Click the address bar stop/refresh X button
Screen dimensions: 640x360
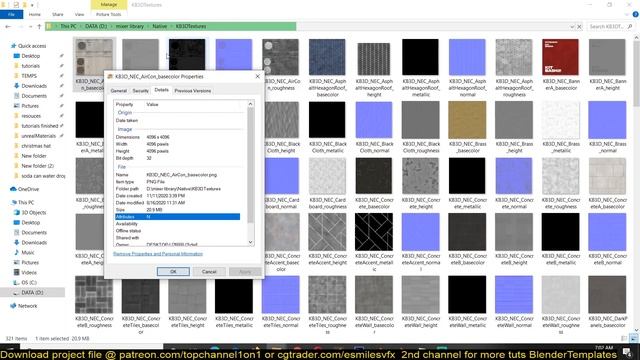(x=579, y=27)
